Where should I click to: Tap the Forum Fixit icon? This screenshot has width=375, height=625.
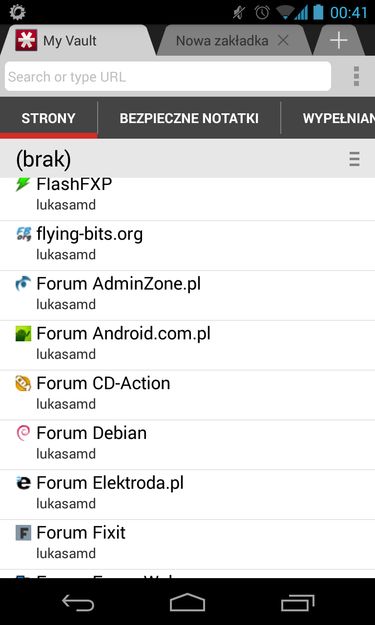pos(23,533)
